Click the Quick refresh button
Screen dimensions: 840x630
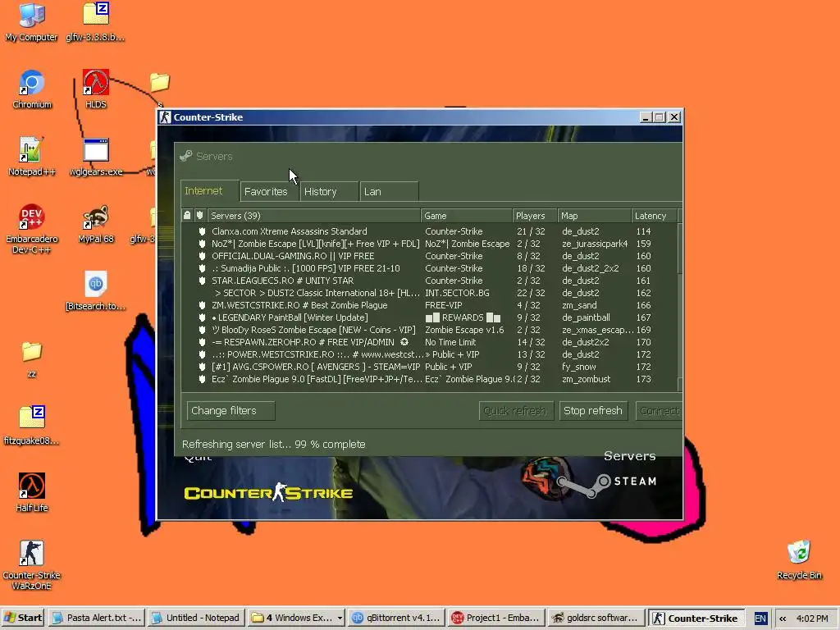click(x=516, y=411)
